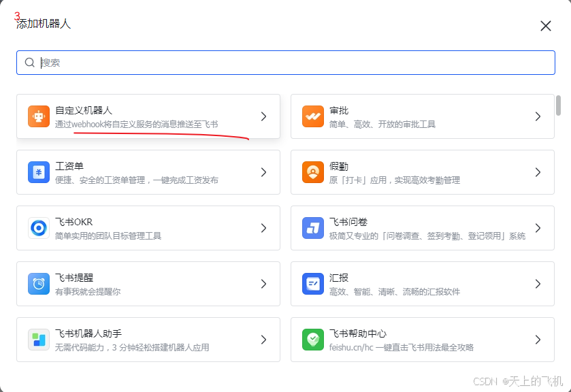Click the robot list vertical scrollbar

(558, 105)
